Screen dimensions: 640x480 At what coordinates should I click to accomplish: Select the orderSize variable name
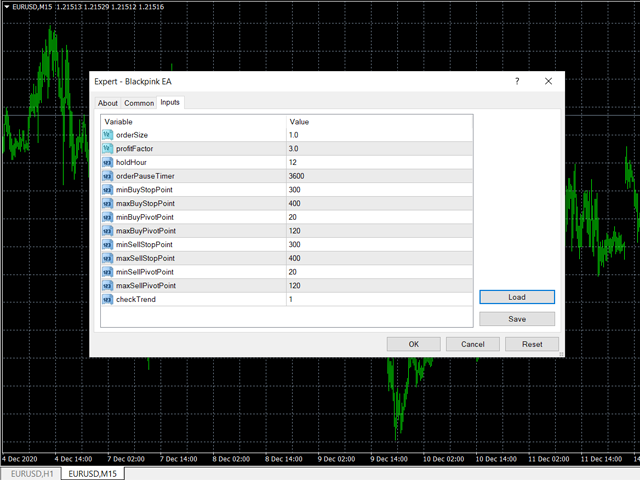[x=132, y=135]
